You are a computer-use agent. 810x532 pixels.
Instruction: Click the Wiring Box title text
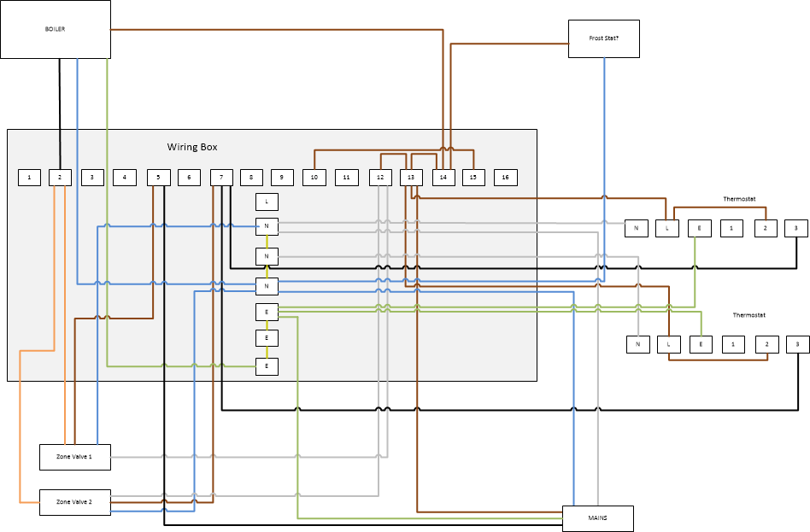192,147
